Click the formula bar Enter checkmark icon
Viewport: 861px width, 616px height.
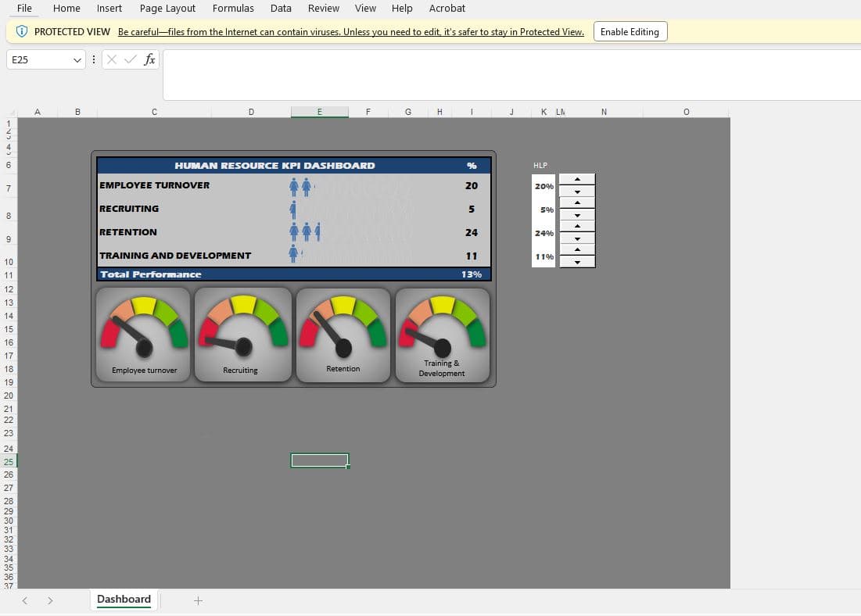click(130, 59)
